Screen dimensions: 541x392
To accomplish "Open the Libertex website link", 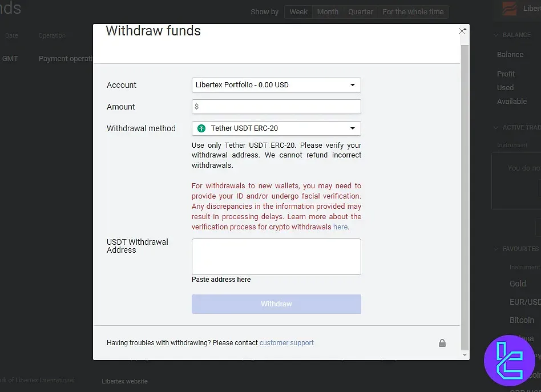I will pos(124,381).
